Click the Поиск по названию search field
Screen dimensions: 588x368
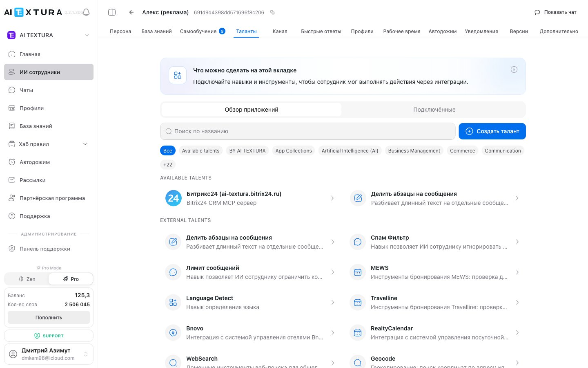[x=308, y=131]
